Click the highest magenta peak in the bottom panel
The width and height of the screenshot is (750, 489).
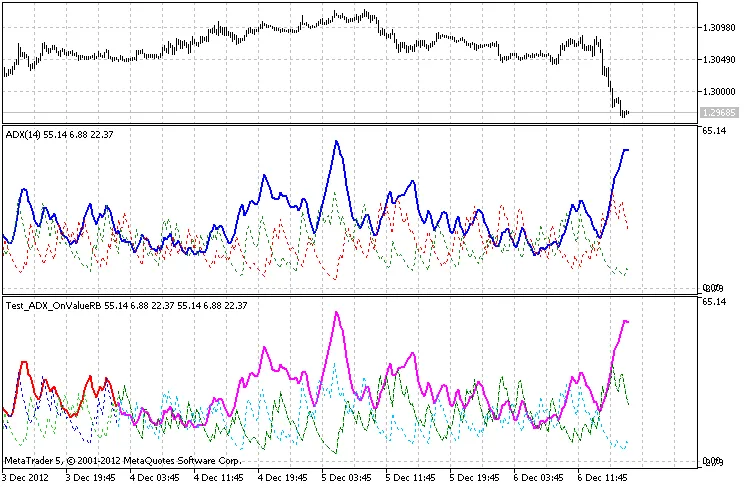[x=337, y=313]
